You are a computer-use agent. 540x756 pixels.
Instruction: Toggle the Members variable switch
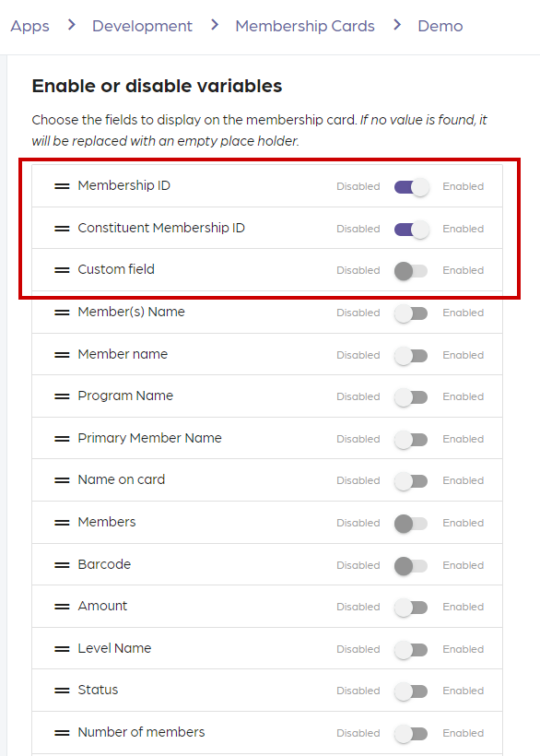pyautogui.click(x=411, y=523)
